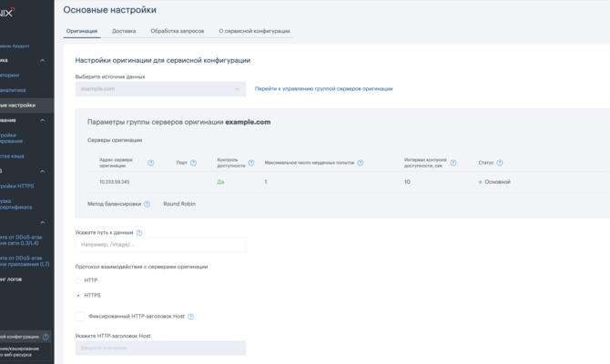Click the path input field Например, /image/
Viewport: 610px width, 364px height.
click(160, 245)
